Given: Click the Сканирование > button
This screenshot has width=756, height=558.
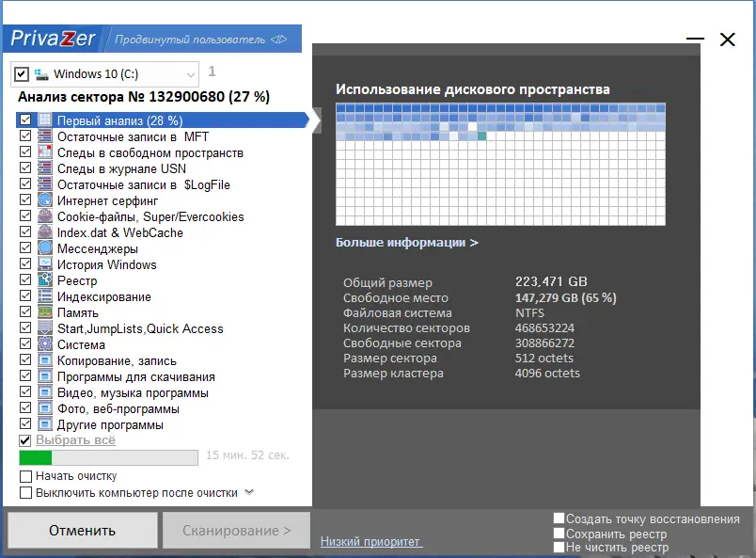Looking at the screenshot, I should 236,530.
